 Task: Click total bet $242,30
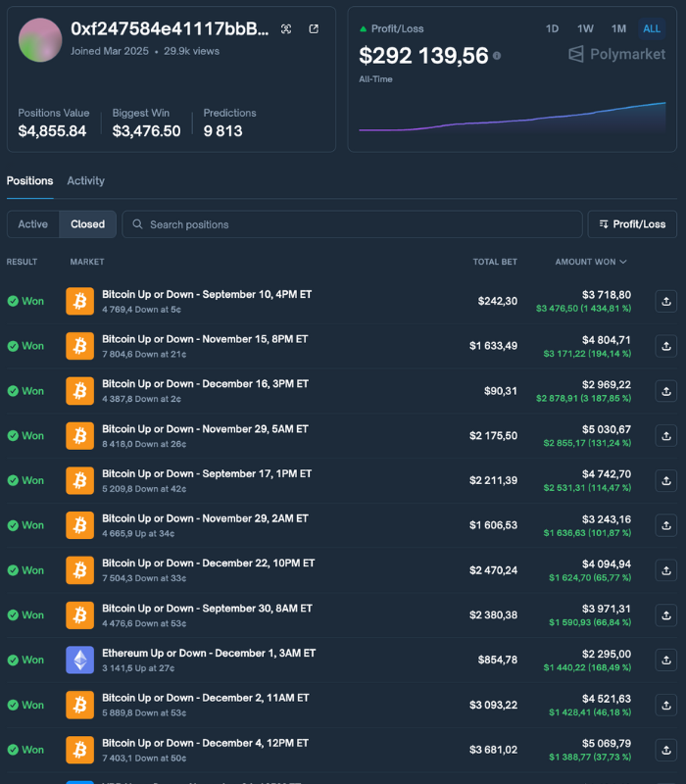pos(498,301)
